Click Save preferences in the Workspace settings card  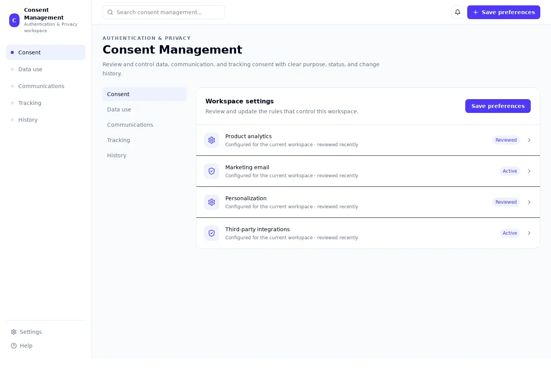tap(498, 106)
